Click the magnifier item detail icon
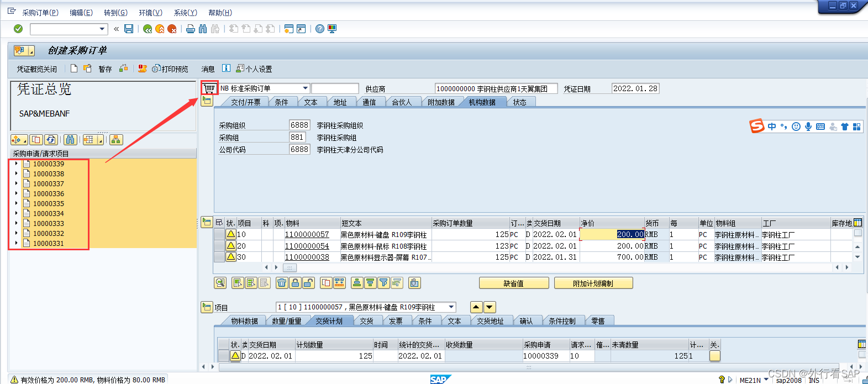This screenshot has height=384, width=868. [220, 283]
